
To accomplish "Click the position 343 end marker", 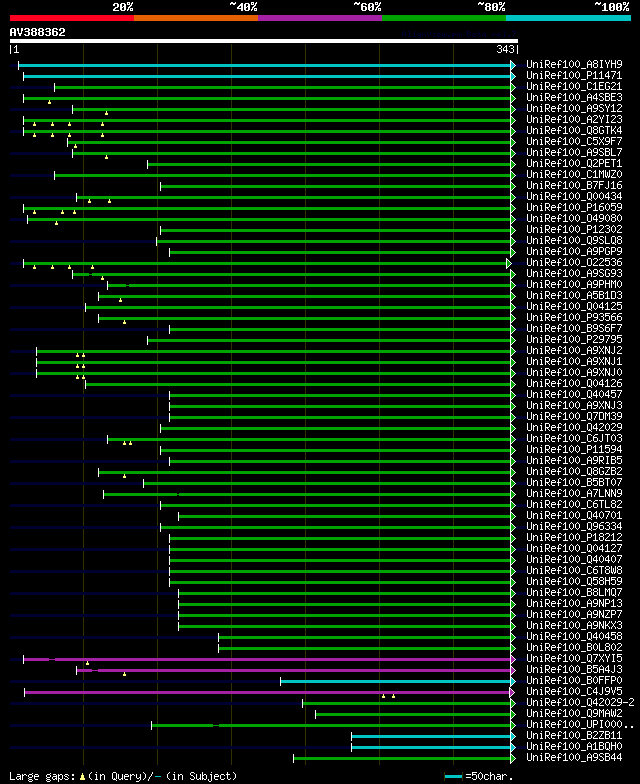I will click(x=506, y=49).
